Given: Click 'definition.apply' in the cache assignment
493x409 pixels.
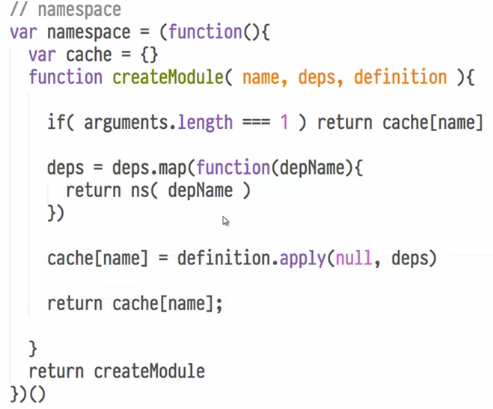Looking at the screenshot, I should 251,258.
